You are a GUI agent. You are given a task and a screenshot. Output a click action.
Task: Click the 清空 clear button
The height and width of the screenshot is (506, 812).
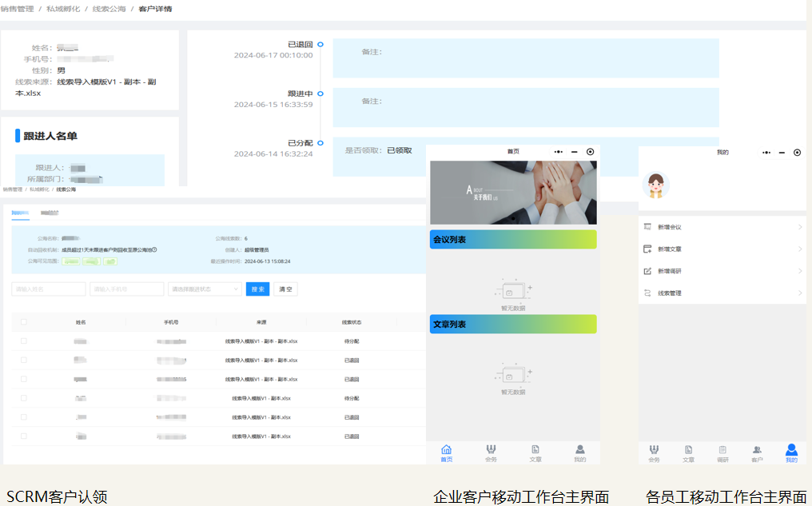(285, 289)
